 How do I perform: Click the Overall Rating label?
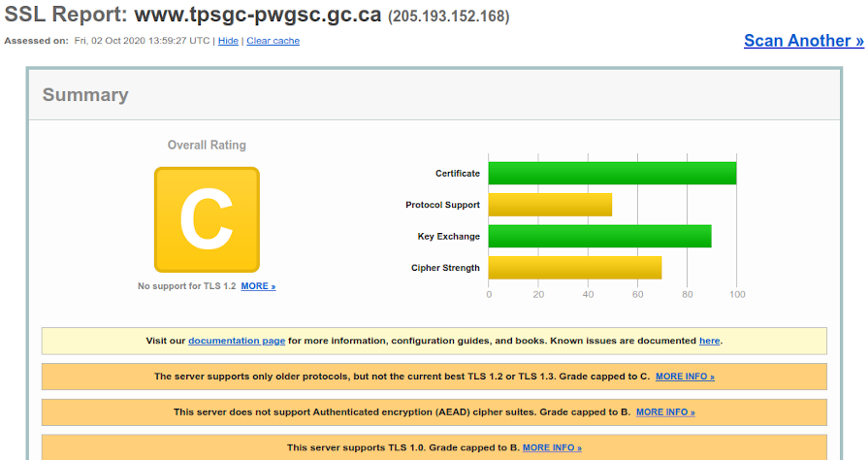207,146
